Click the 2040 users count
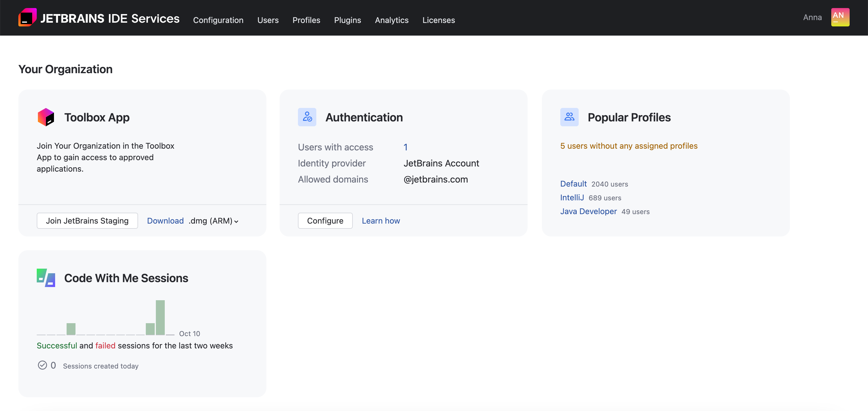This screenshot has width=868, height=411. pos(610,184)
